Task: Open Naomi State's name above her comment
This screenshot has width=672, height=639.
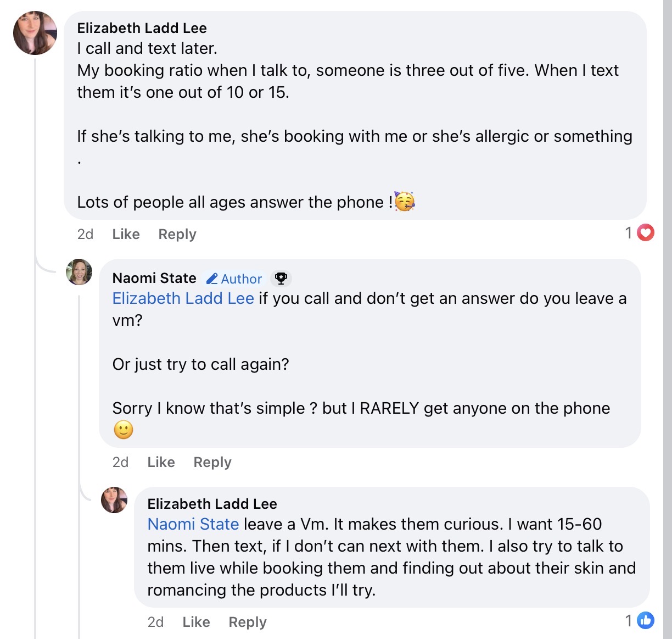Action: coord(154,278)
